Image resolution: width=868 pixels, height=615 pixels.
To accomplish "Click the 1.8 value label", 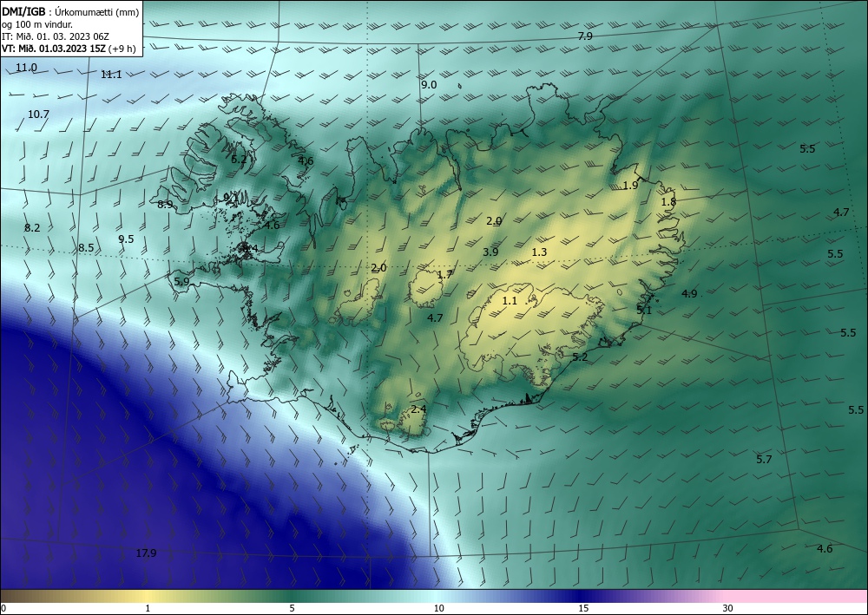I will tap(668, 202).
